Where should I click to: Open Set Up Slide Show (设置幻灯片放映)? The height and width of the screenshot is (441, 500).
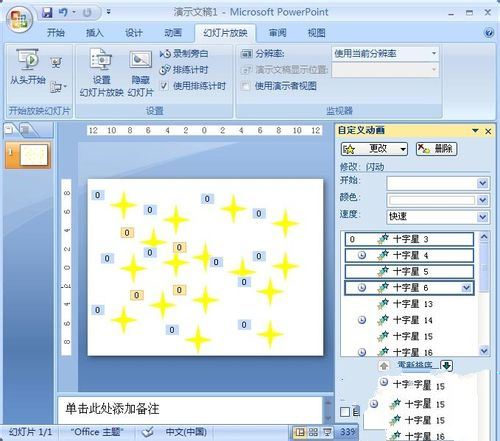coord(101,72)
